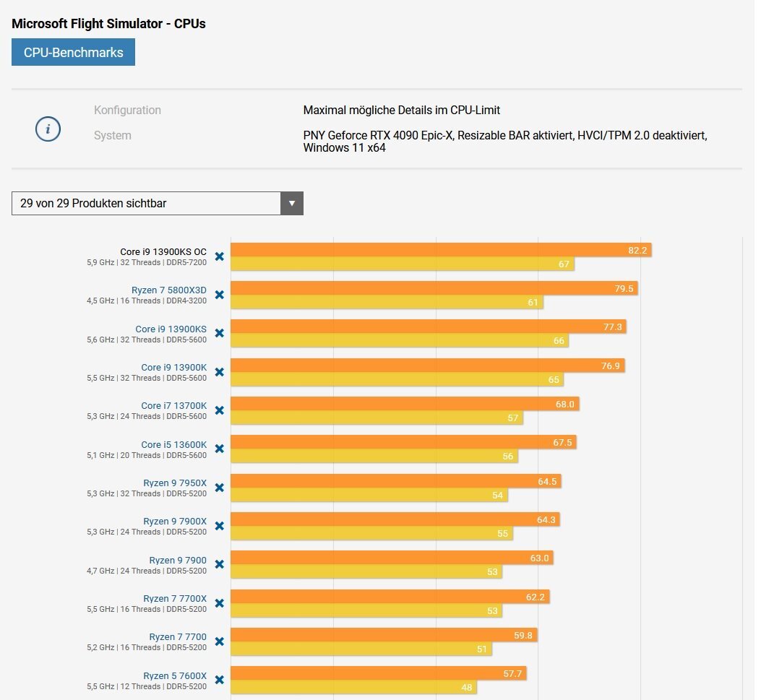Image resolution: width=769 pixels, height=700 pixels.
Task: Click the yellow 55 bar
Action: click(x=371, y=533)
